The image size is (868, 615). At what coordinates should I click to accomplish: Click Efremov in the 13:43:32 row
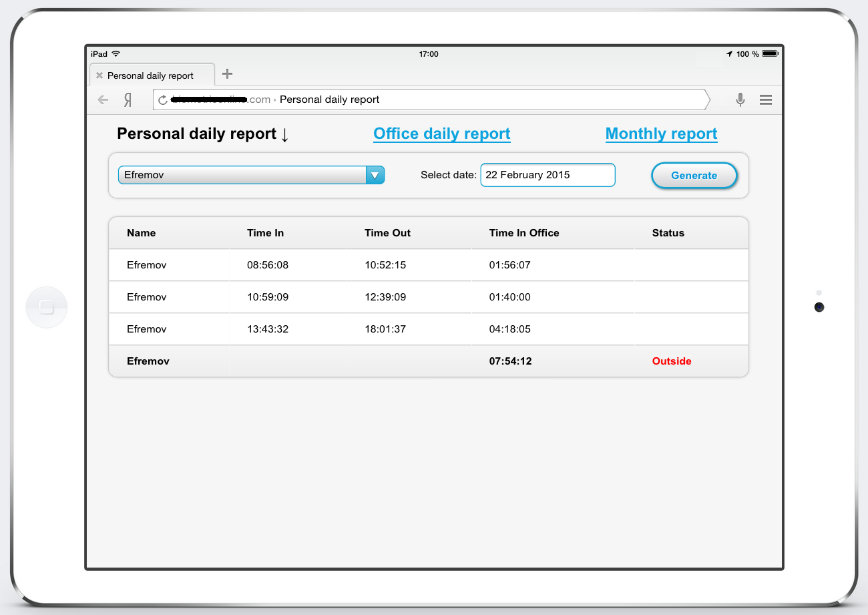(147, 329)
